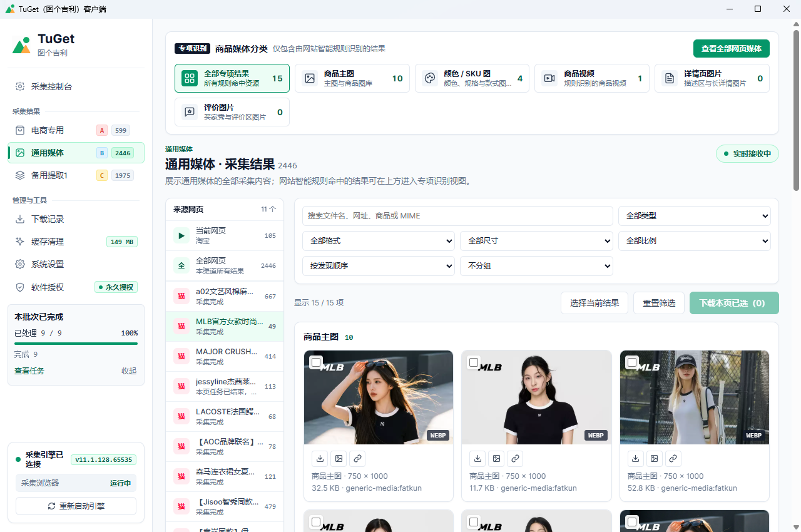Open thumbnail of woman in cap by fence
801x532 pixels.
click(695, 397)
